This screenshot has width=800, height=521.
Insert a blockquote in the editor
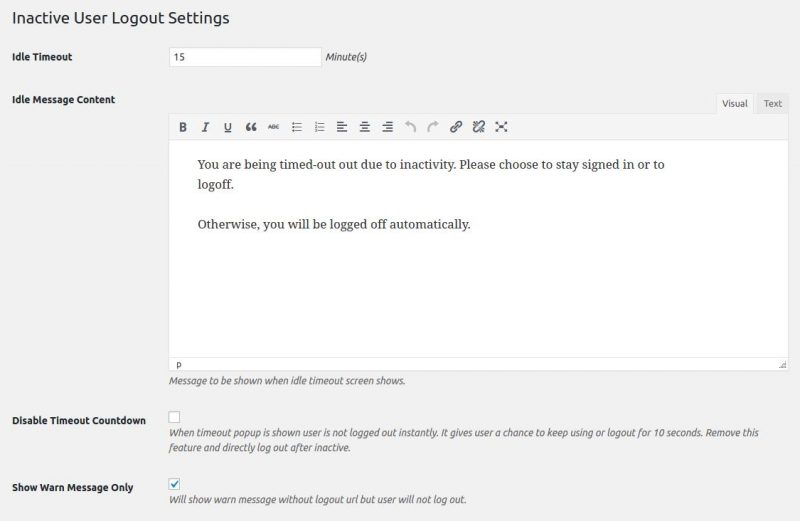251,127
